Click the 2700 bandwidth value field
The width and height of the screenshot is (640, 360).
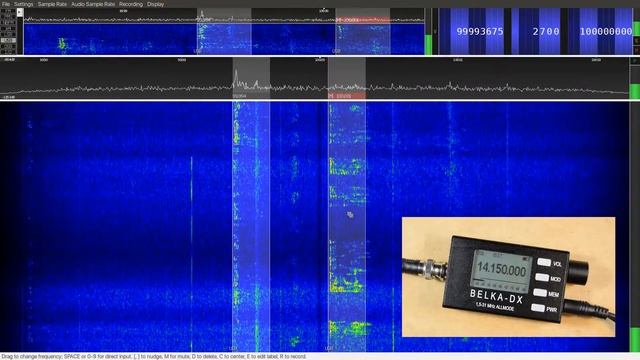(x=536, y=31)
